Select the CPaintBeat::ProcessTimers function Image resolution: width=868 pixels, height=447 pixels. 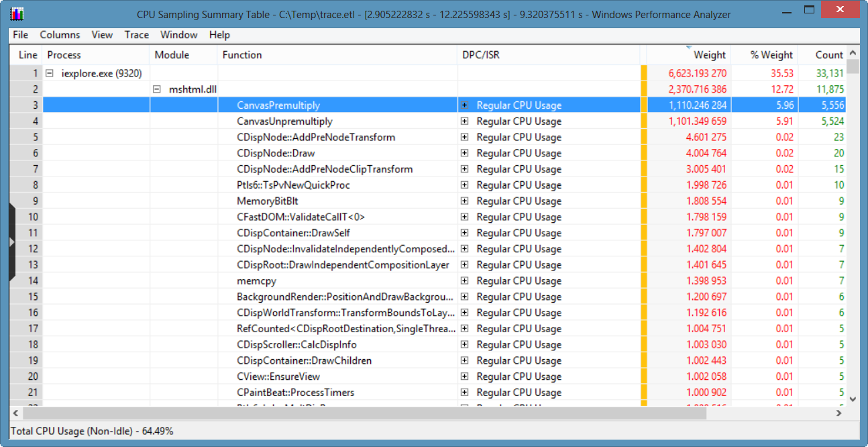coord(295,393)
